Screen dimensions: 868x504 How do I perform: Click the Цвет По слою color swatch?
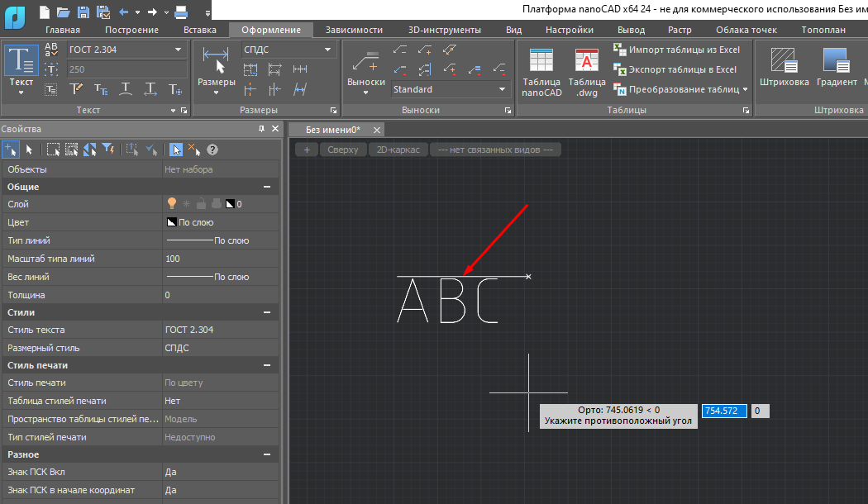click(172, 222)
